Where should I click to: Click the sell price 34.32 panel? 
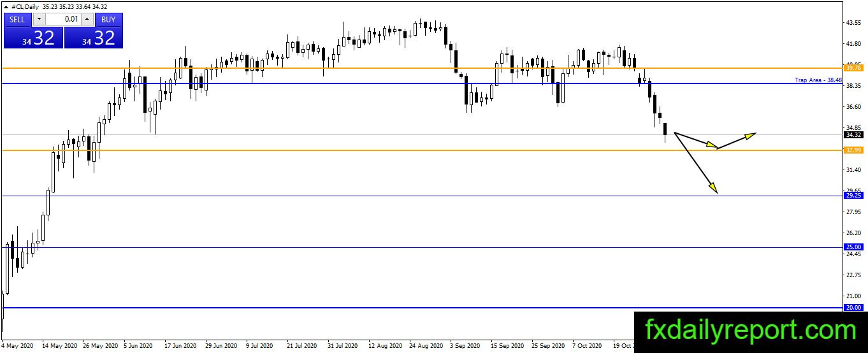33,38
